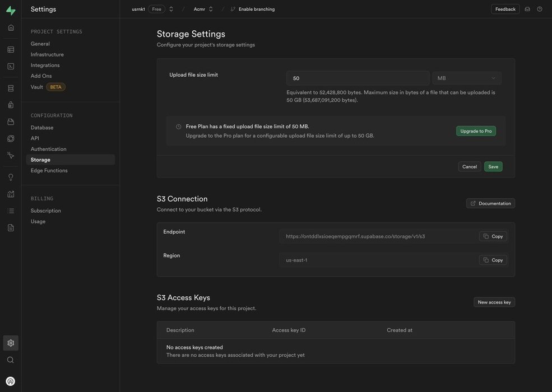The width and height of the screenshot is (552, 392).
Task: Go to Database icon in sidebar
Action: pyautogui.click(x=11, y=88)
